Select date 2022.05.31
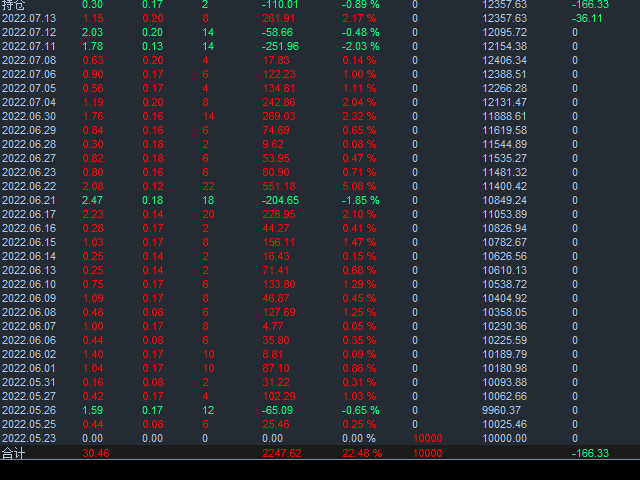Viewport: 640px width, 480px height. pos(29,382)
